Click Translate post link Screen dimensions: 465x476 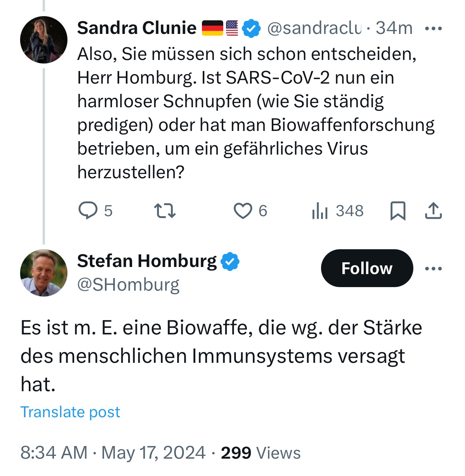point(70,412)
